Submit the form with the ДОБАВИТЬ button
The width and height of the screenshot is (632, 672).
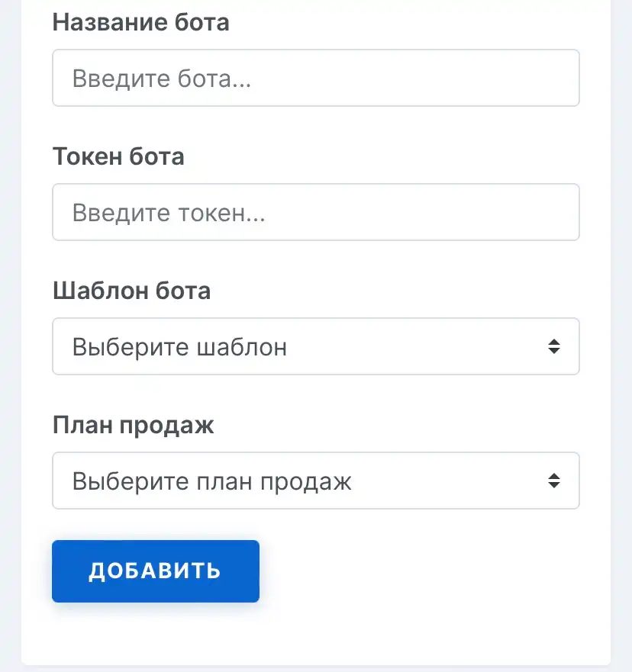[x=156, y=571]
